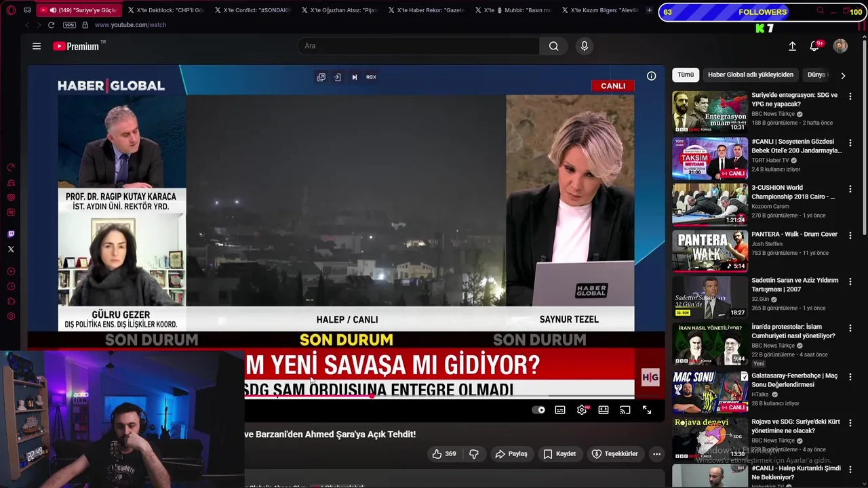This screenshot has width=868, height=488.
Task: Start voice search microphone
Action: [x=585, y=46]
